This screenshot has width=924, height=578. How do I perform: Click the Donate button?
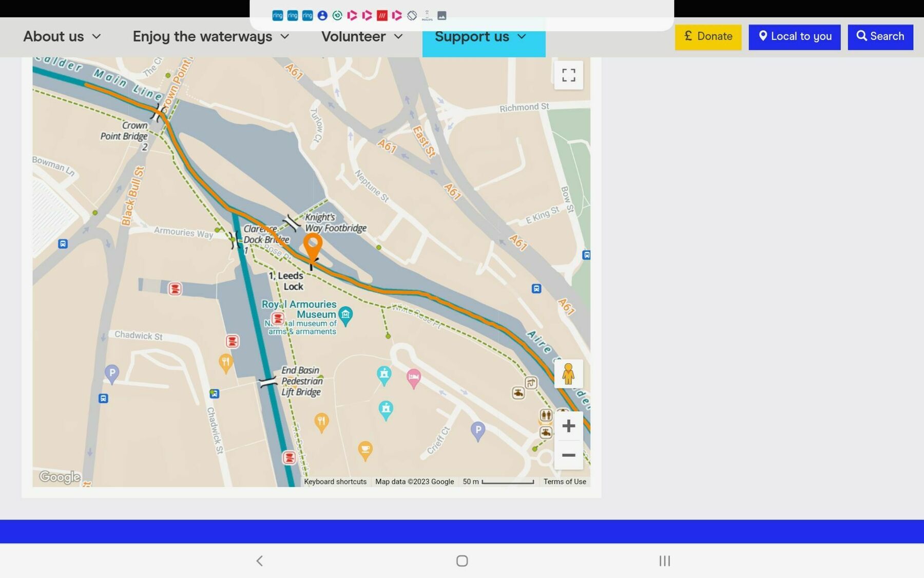(708, 36)
